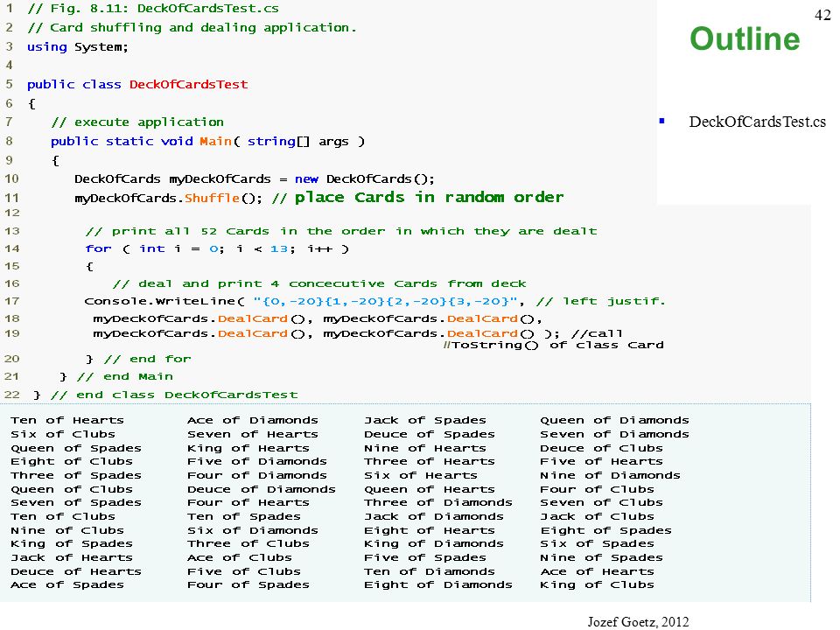Viewport: 840px width, 630px height.
Task: Click output 'Queen of Diamonds'
Action: 614,421
